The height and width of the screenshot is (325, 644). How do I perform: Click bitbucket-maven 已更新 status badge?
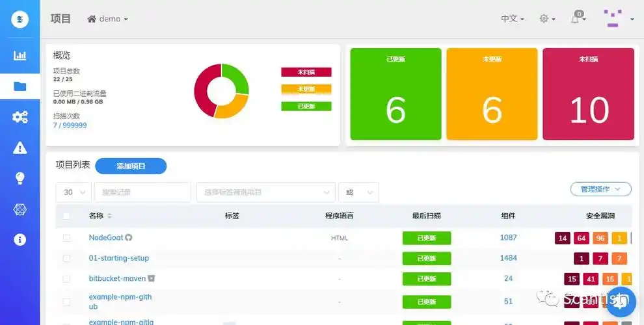(426, 279)
